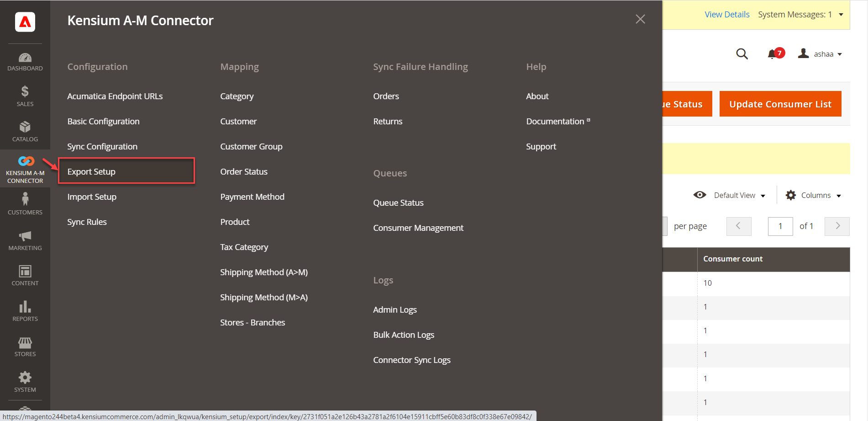The image size is (868, 421).
Task: Select Export Setup menu item
Action: click(x=91, y=171)
